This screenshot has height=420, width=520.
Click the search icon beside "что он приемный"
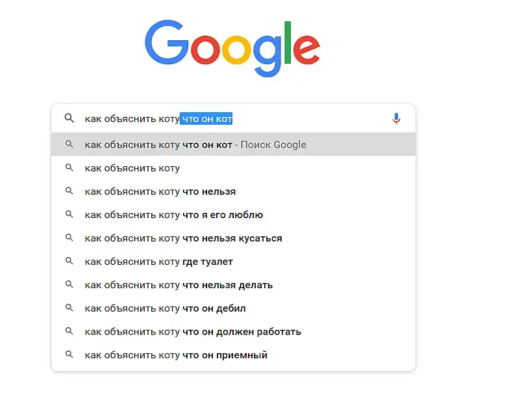pyautogui.click(x=69, y=355)
